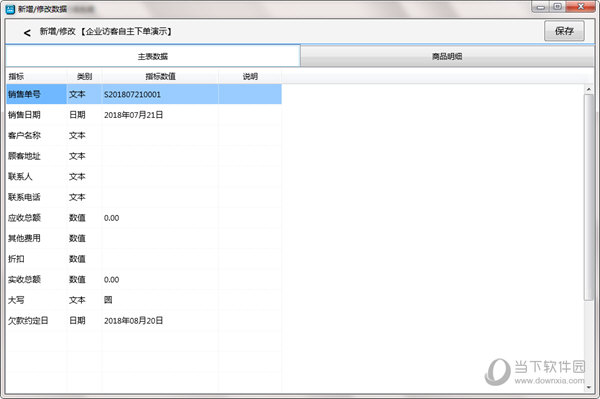Select the 其他费用 row label
This screenshot has height=399, width=600.
tap(24, 238)
